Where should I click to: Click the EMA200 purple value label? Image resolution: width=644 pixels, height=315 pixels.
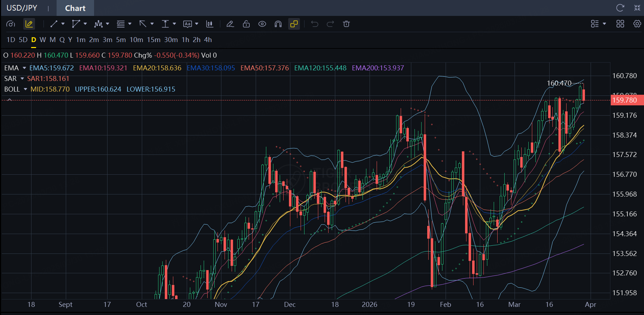click(378, 68)
